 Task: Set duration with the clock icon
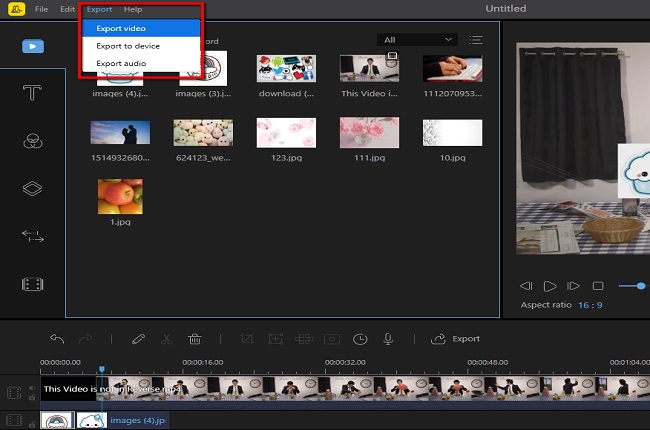point(360,339)
